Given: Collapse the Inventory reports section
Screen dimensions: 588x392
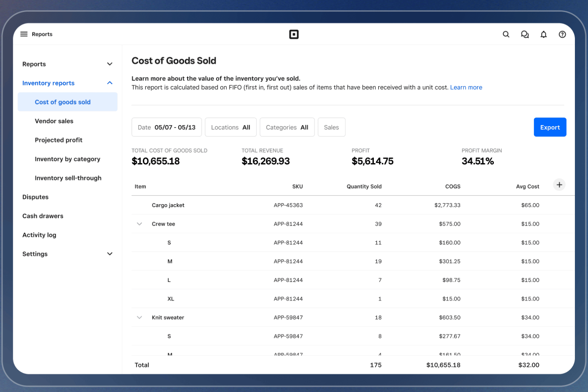Looking at the screenshot, I should [110, 83].
